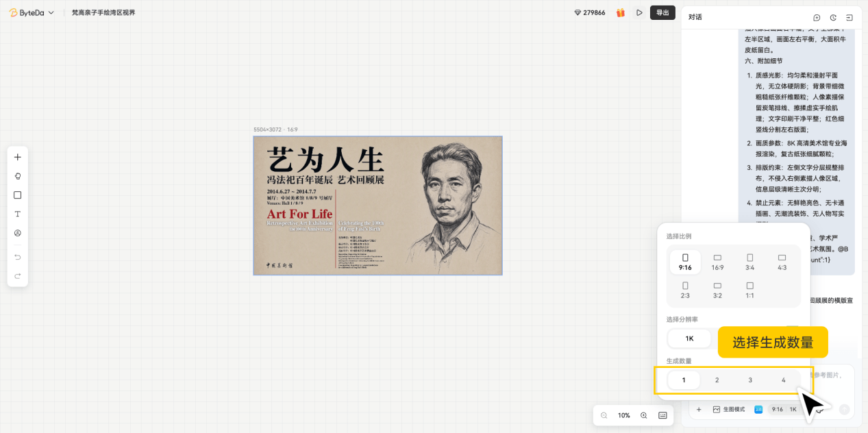Choose the 2:3 aspect ratio
Image resolution: width=868 pixels, height=433 pixels.
(685, 290)
